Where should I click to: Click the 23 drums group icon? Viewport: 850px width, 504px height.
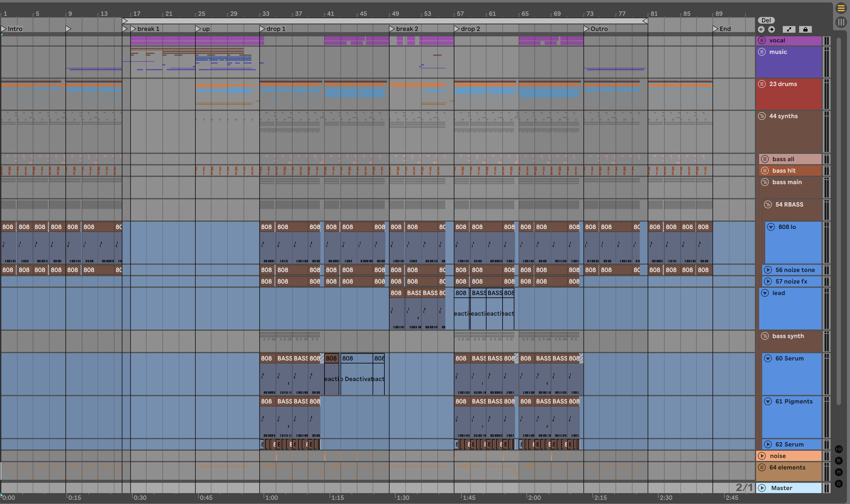(x=762, y=84)
